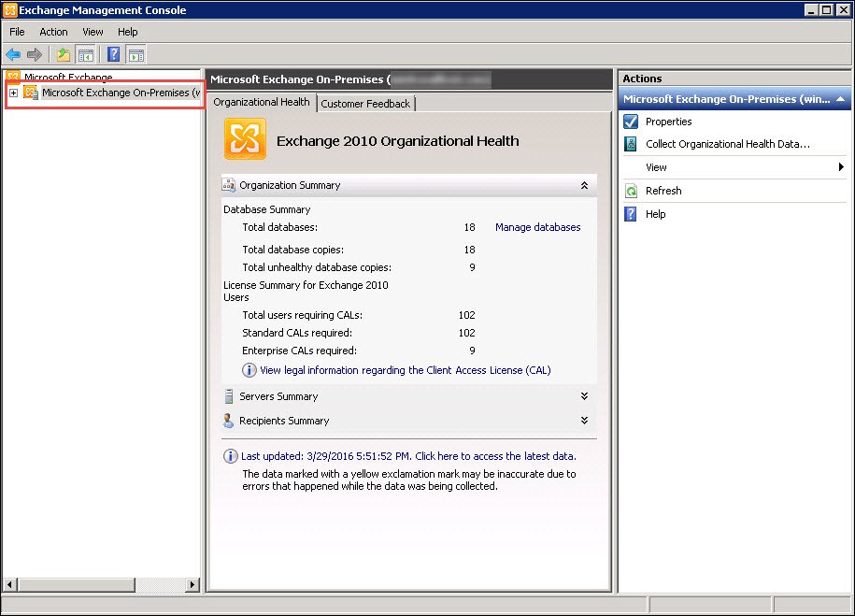Click the Last updated link to refresh data
Screen dimensions: 855x616
pyautogui.click(x=408, y=456)
